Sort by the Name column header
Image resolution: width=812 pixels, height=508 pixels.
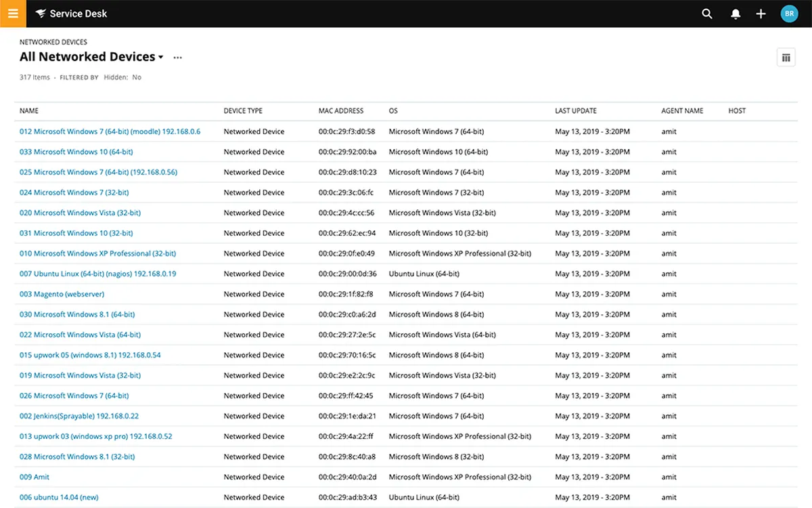point(29,110)
